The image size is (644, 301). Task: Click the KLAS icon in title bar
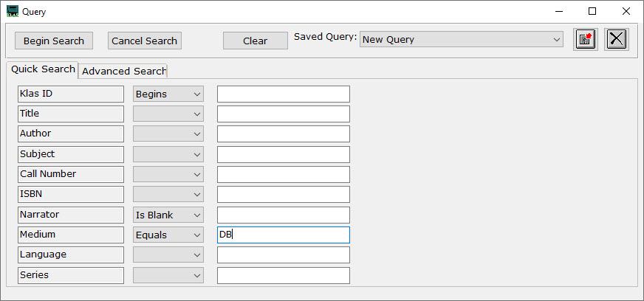(12, 11)
